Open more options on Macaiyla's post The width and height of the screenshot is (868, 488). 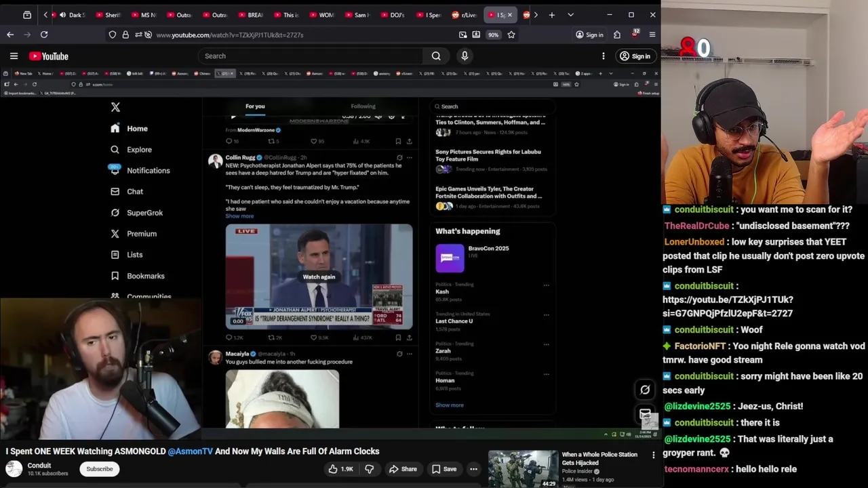coord(409,354)
